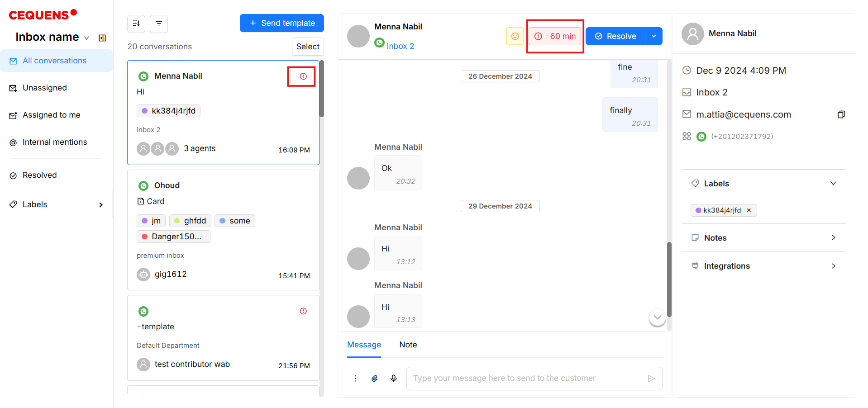Click the WhatsApp icon on Ohoud card
The image size is (868, 408).
[143, 186]
